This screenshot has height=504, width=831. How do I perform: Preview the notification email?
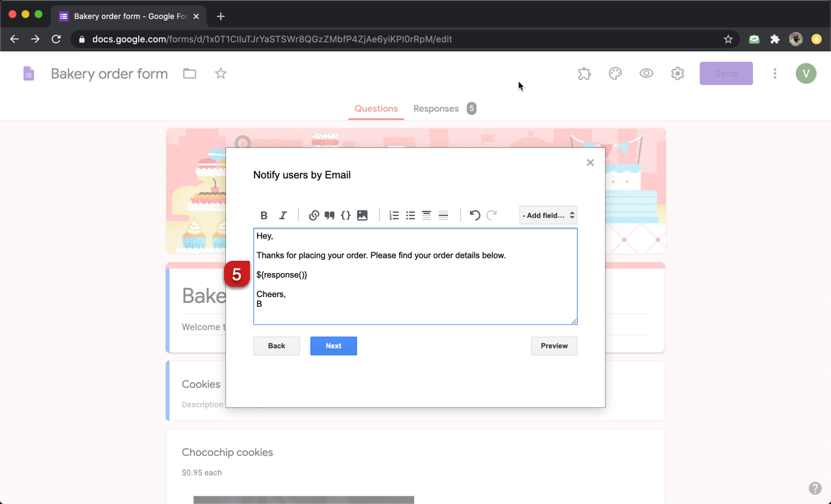tap(554, 346)
